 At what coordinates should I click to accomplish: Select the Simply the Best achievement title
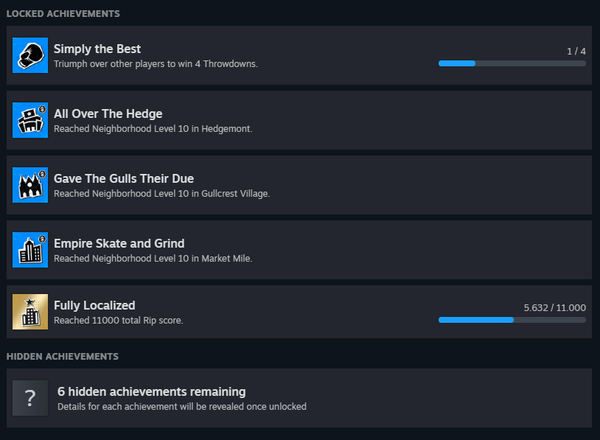click(97, 49)
